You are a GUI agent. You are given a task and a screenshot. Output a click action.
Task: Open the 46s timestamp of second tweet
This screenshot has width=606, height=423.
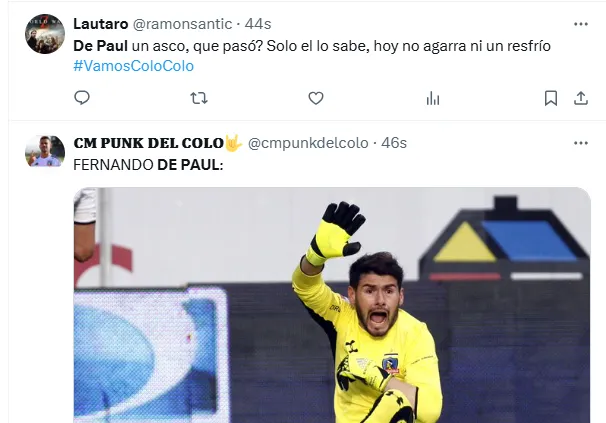coord(394,143)
